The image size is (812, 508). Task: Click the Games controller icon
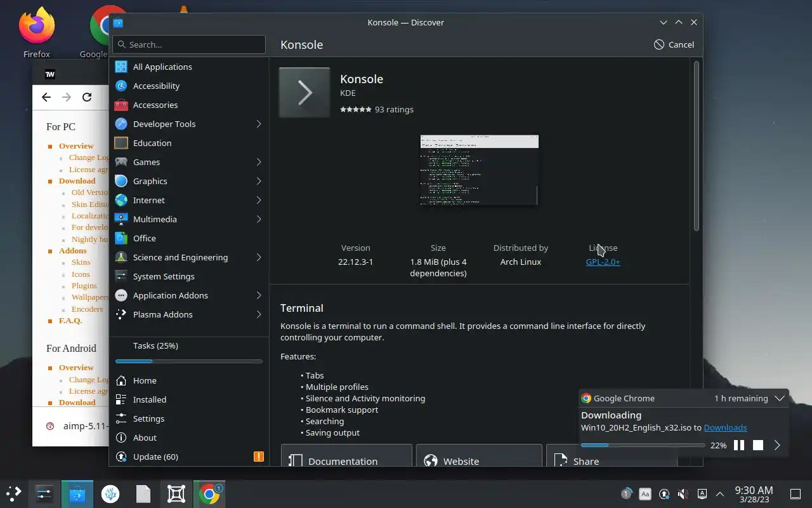tap(121, 162)
